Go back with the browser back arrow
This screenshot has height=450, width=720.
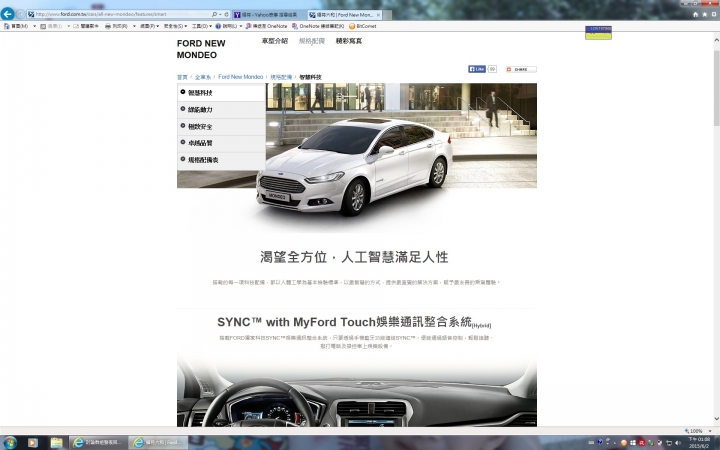(7, 14)
